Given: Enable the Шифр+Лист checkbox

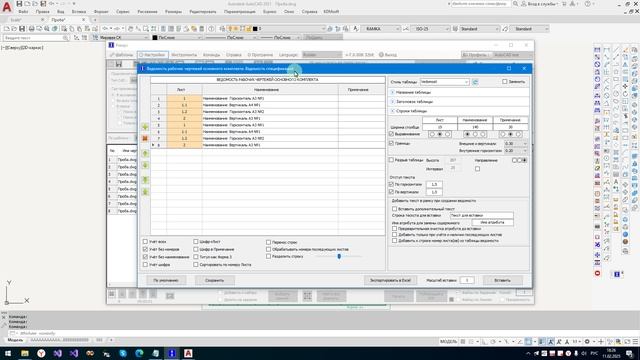Looking at the screenshot, I should (196, 242).
